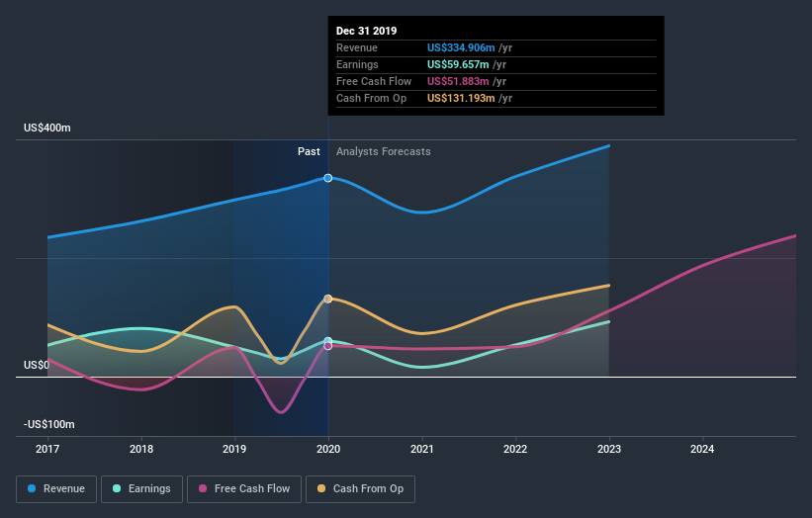This screenshot has width=812, height=518.
Task: Toggle the Revenue legend button
Action: [56, 489]
